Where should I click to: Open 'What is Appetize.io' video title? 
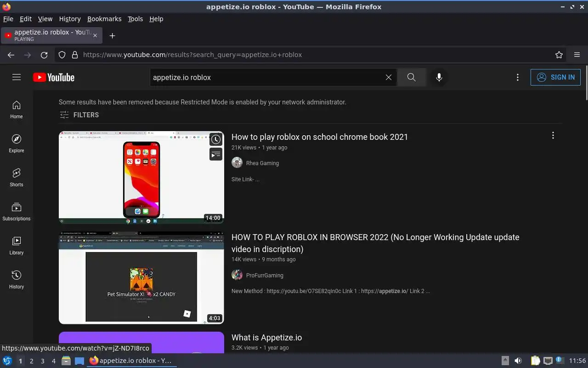(266, 337)
